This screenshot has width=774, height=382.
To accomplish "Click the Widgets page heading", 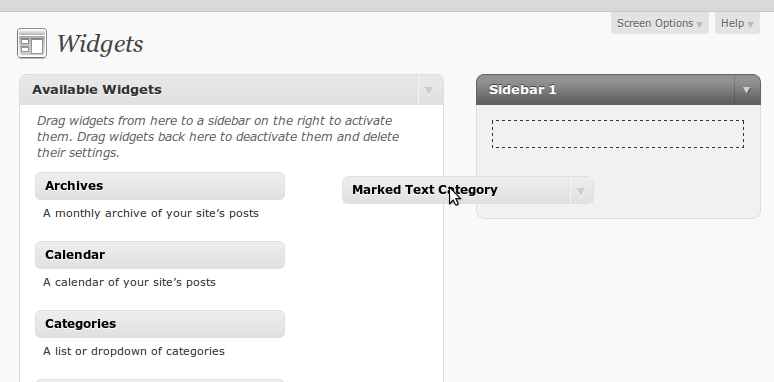I will [100, 44].
